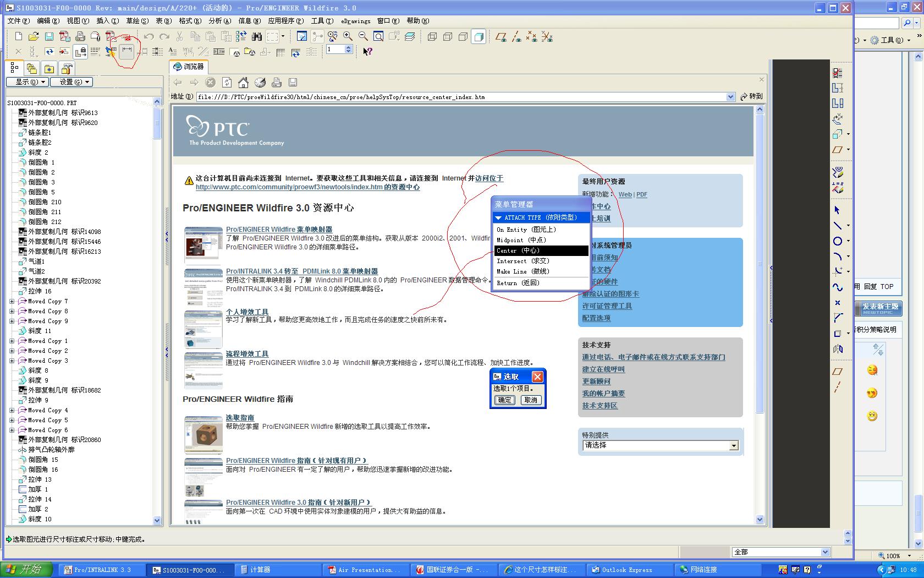Select the line sketch tool
The height and width of the screenshot is (578, 924).
(837, 225)
